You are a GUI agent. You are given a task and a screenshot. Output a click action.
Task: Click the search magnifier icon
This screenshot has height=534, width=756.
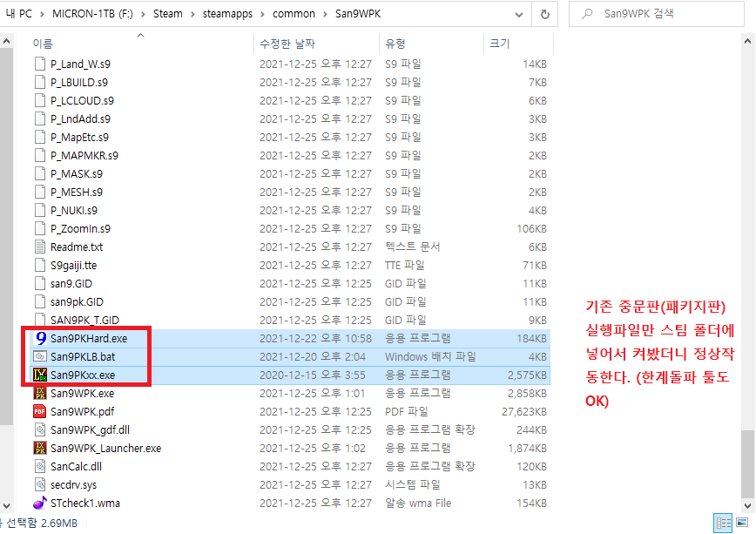click(587, 14)
